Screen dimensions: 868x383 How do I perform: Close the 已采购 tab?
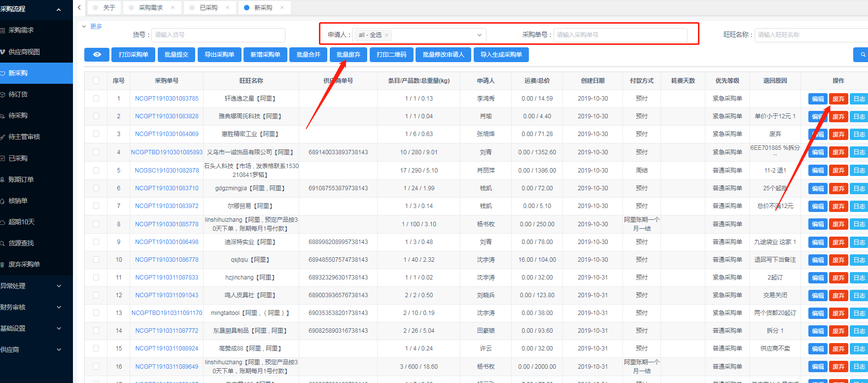pos(227,7)
